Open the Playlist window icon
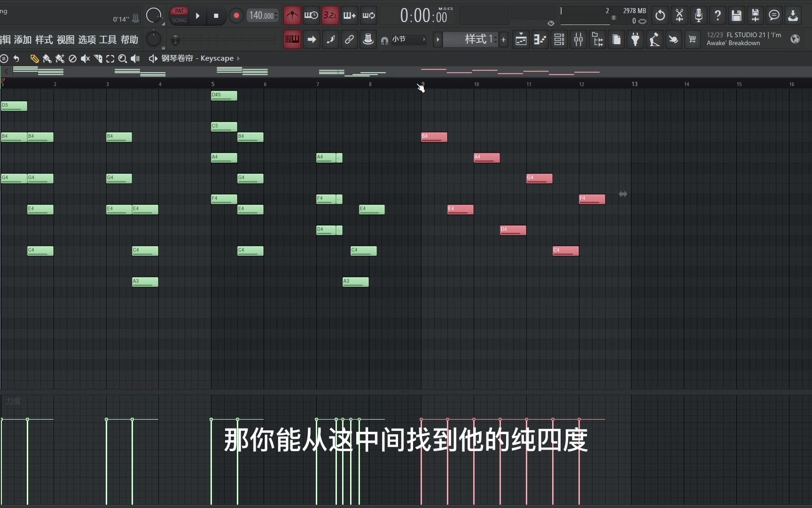Screen dimensions: 812x508 [521, 40]
